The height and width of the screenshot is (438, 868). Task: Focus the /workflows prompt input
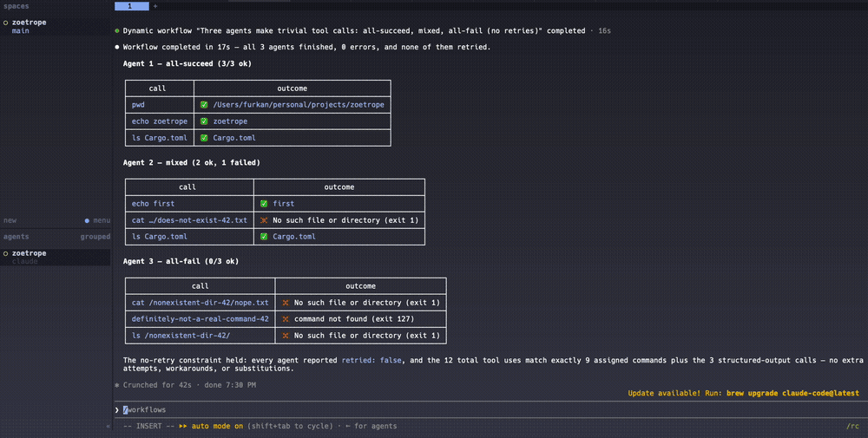(490, 409)
